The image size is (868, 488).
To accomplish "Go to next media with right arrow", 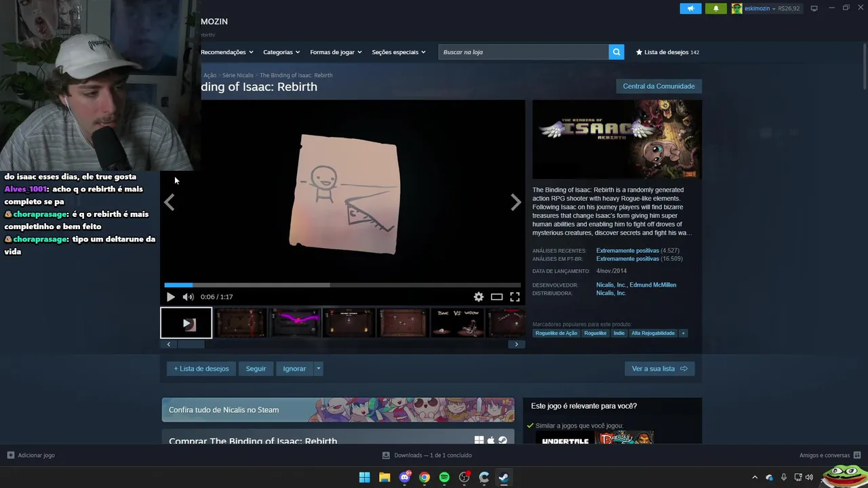I will tap(515, 202).
